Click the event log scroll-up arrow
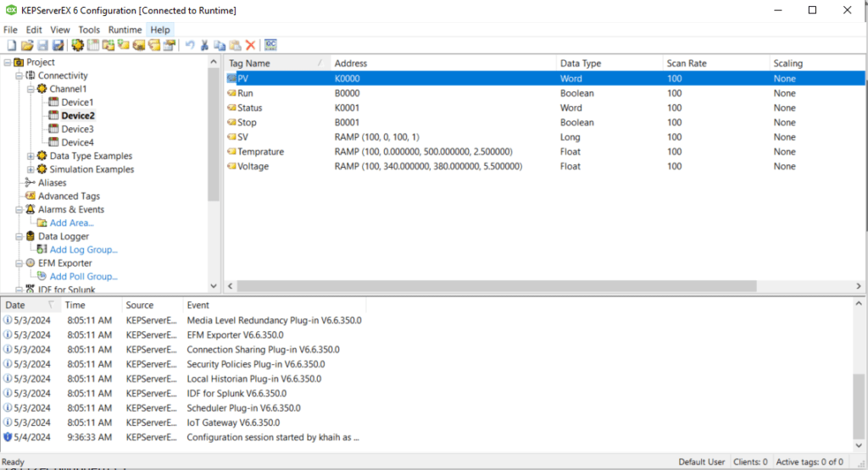868x470 pixels. tap(859, 303)
